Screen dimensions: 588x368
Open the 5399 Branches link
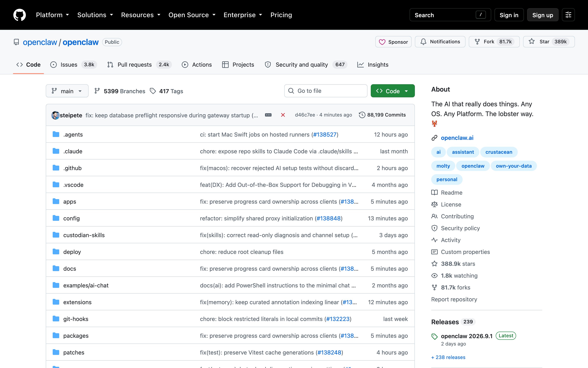(x=120, y=91)
